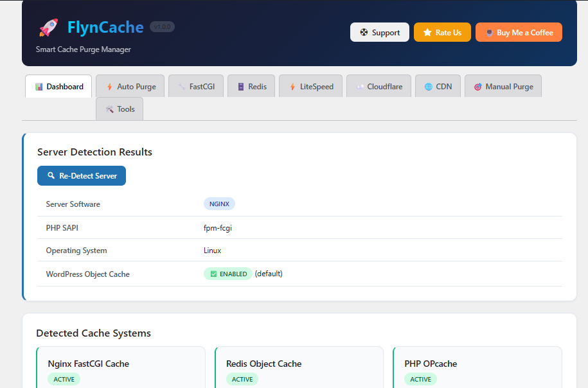Switch to the CDN tab
Viewport: 588px width, 388px height.
(438, 86)
